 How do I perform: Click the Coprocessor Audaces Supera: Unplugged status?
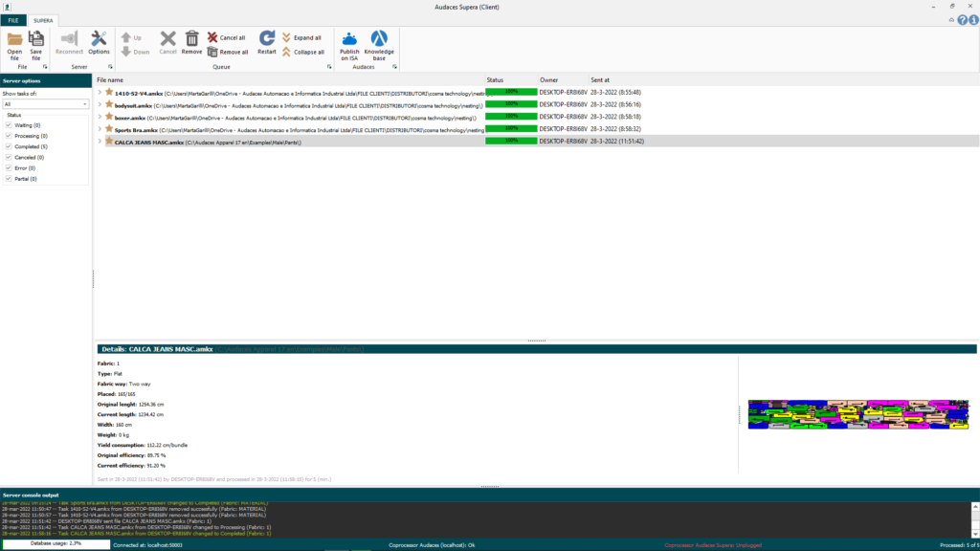713,544
